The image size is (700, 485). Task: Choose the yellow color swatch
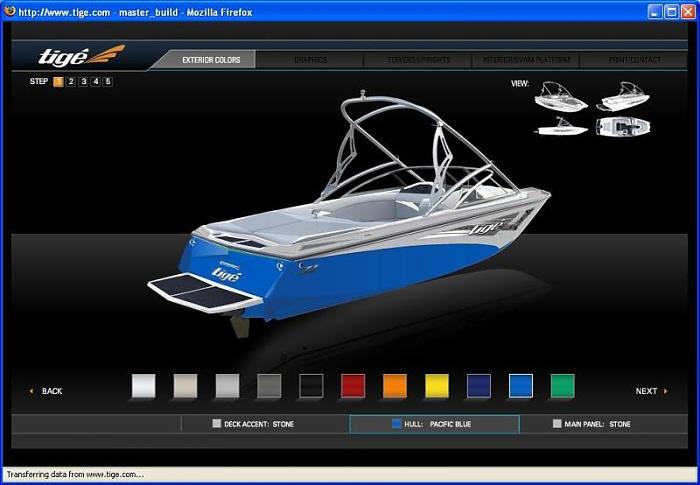pyautogui.click(x=437, y=386)
